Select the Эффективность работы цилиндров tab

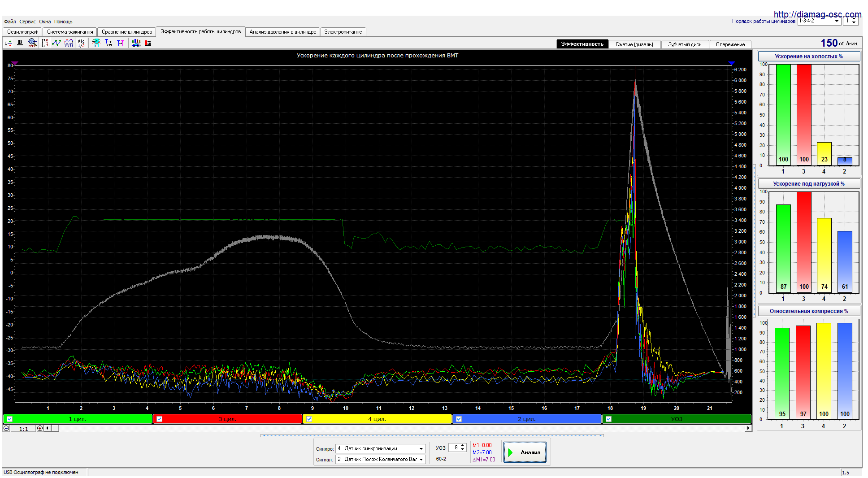[x=201, y=31]
